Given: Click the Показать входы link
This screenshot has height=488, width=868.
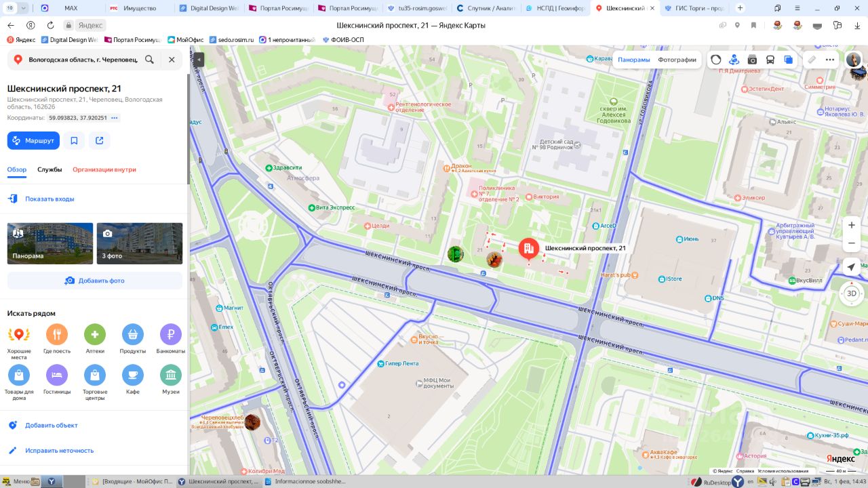Looking at the screenshot, I should coord(50,199).
